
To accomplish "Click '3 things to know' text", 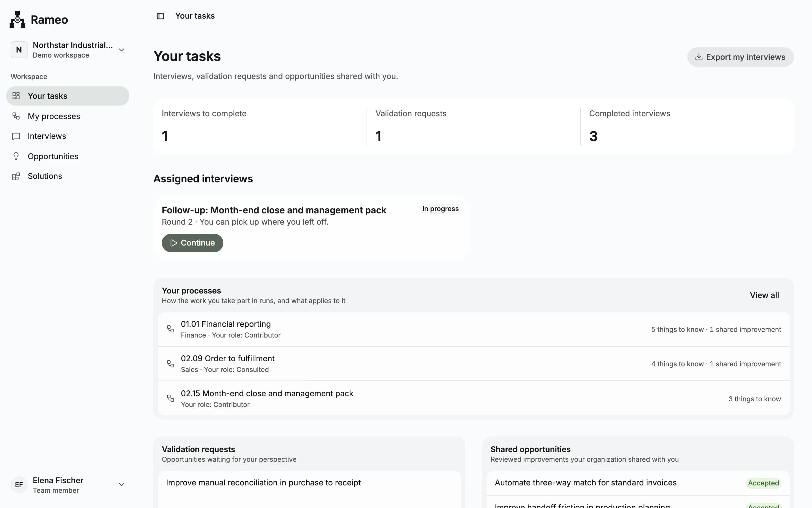I will (x=754, y=399).
